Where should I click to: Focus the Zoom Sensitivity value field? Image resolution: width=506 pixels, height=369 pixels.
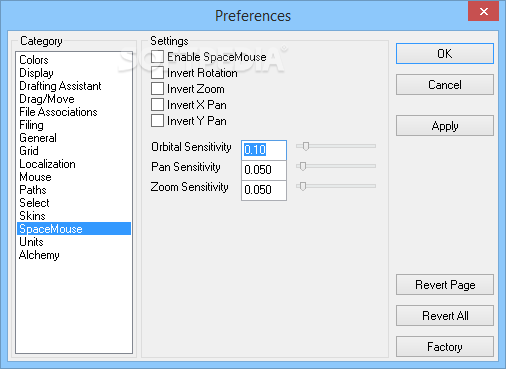[x=264, y=190]
